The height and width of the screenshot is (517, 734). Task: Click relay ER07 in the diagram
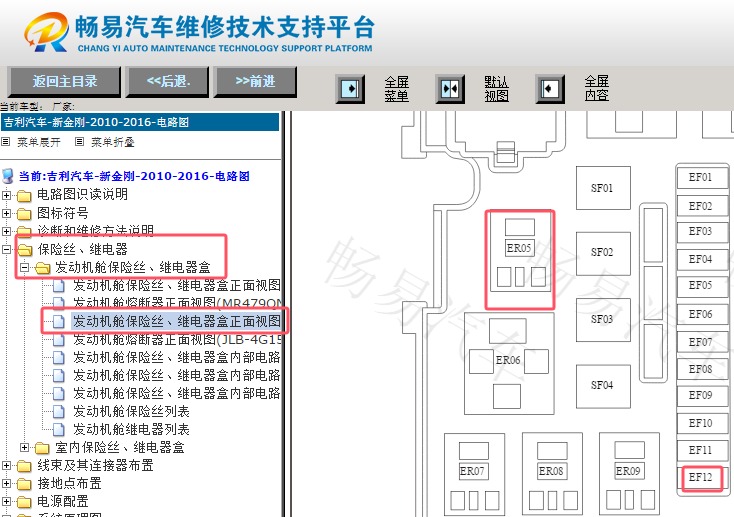[x=474, y=474]
